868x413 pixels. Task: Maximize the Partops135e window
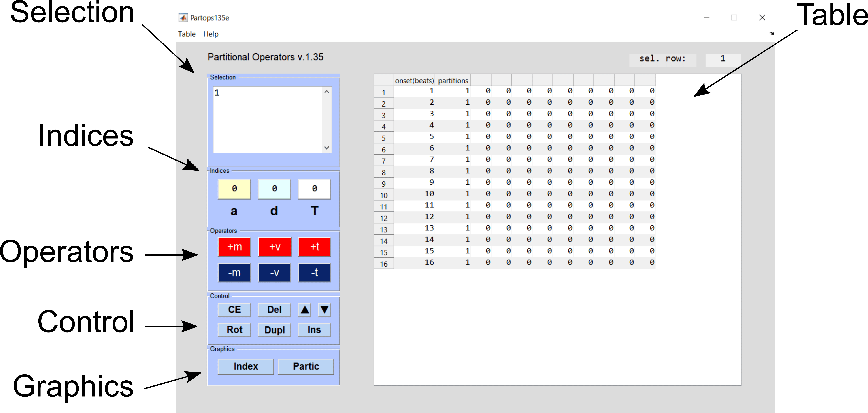[734, 17]
